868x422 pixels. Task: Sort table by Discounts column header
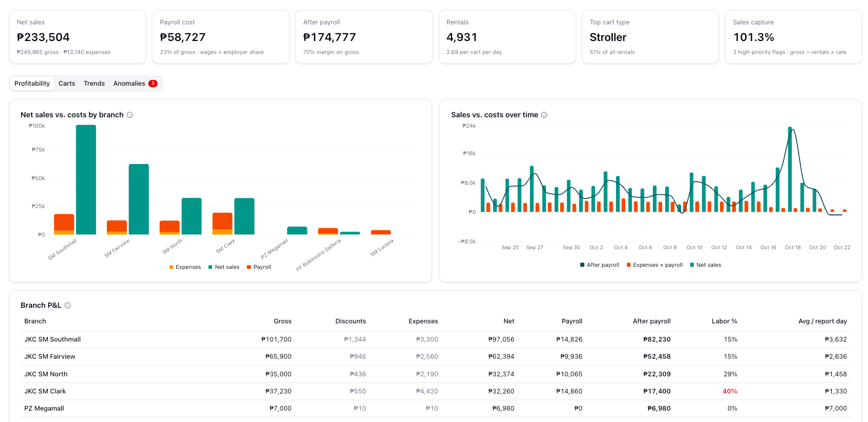coord(351,321)
